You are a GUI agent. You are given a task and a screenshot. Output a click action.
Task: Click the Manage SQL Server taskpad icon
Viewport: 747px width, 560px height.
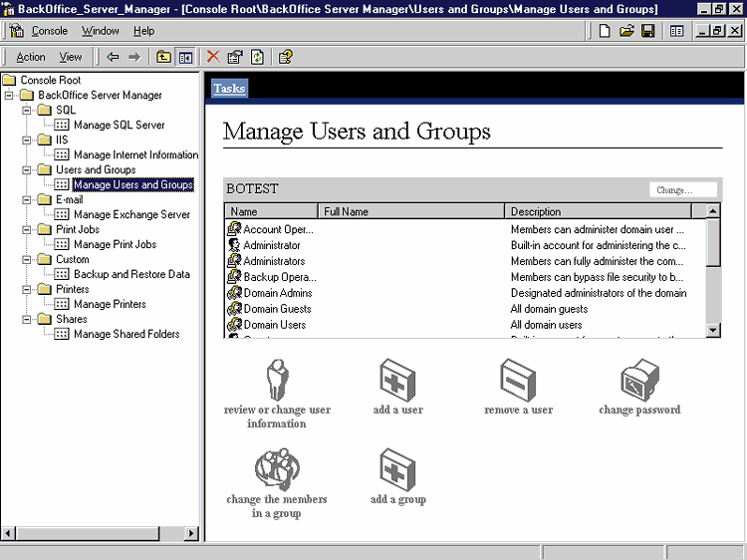tap(62, 125)
